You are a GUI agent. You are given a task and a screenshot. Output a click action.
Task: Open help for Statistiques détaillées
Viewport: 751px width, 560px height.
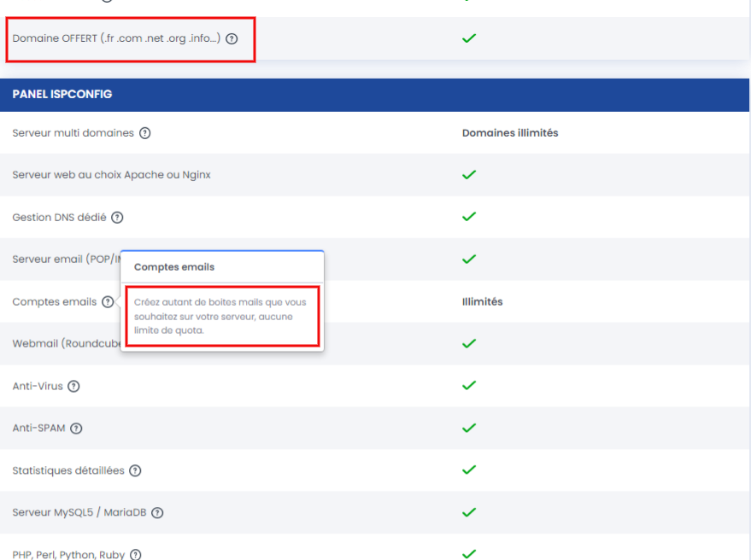pos(135,470)
